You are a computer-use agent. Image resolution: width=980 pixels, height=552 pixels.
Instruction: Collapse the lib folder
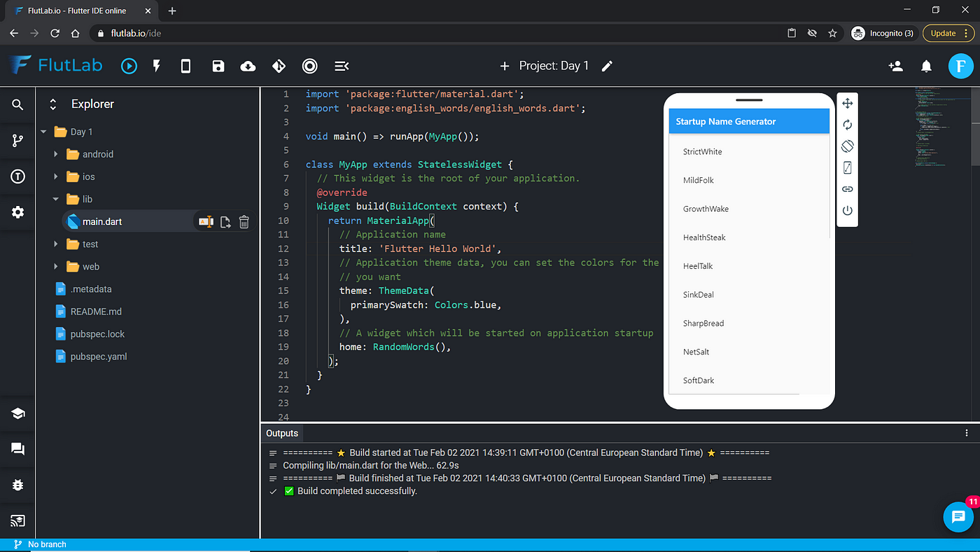56,199
